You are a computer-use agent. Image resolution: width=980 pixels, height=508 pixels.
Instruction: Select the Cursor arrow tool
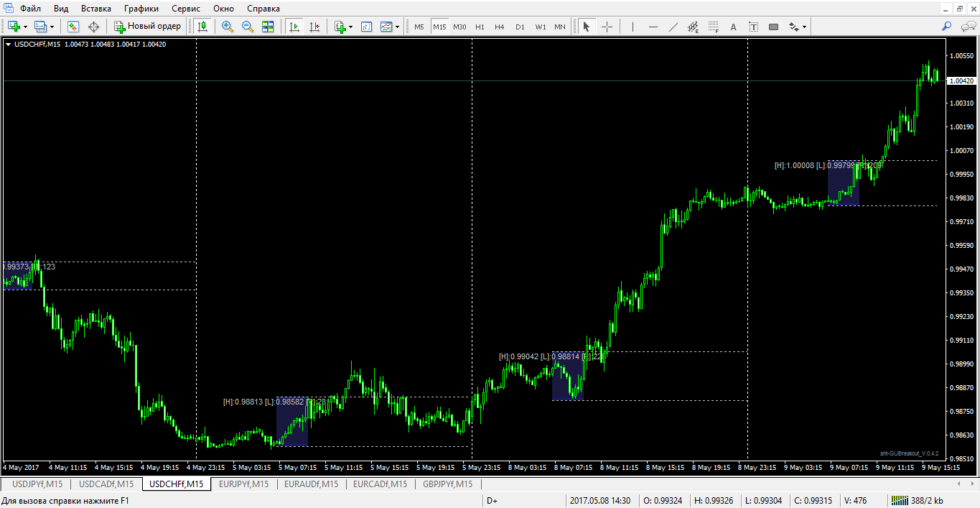(587, 27)
